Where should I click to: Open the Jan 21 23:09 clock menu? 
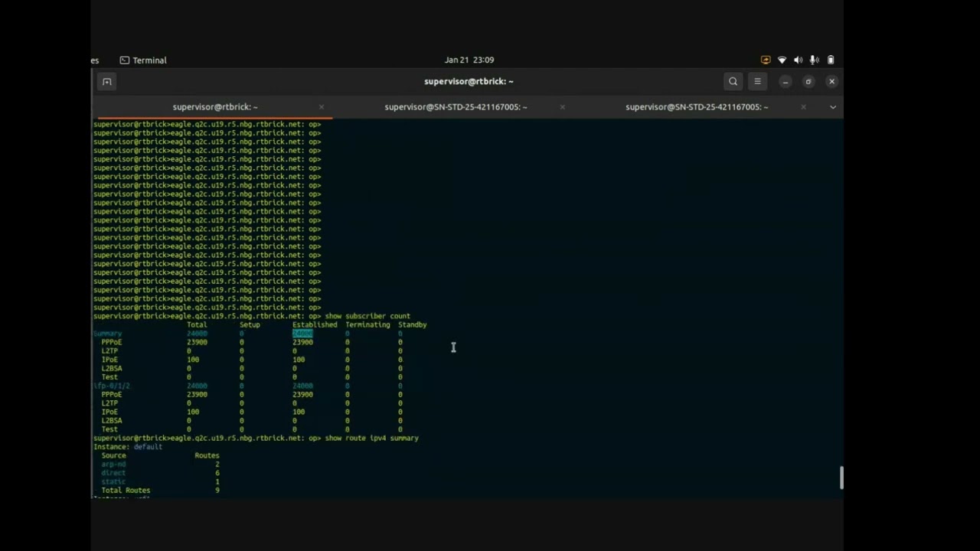(469, 60)
